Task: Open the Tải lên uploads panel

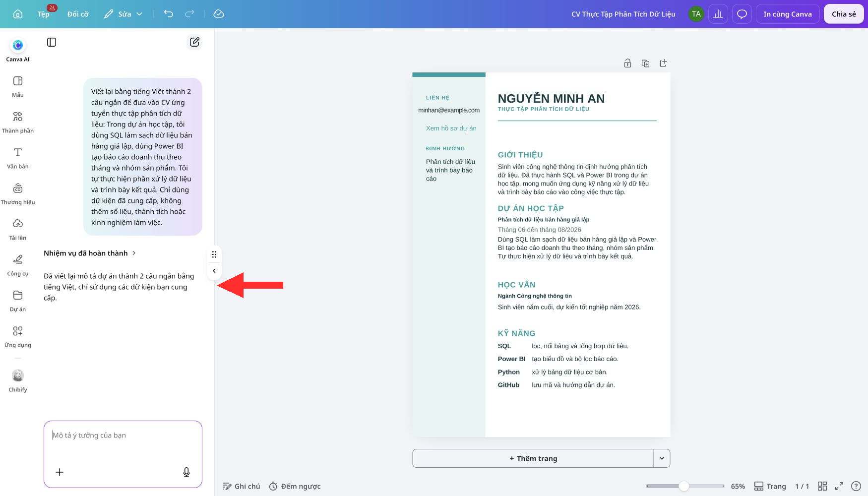Action: [x=18, y=229]
